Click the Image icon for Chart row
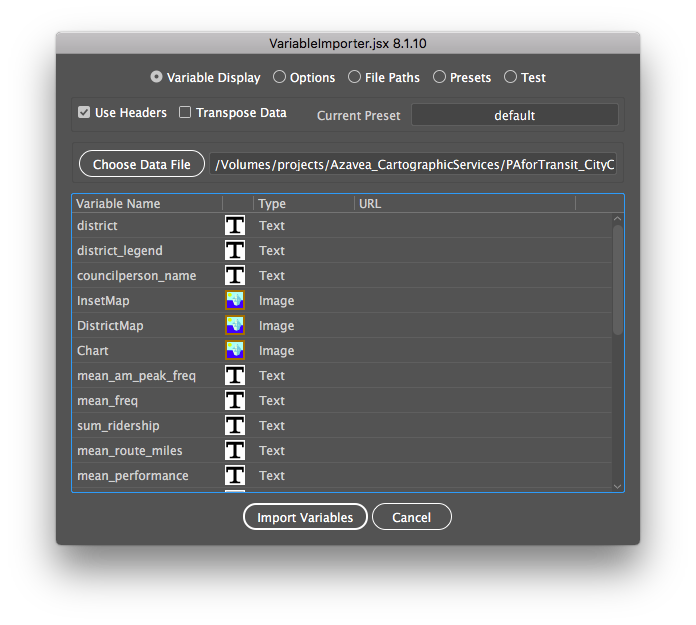 point(235,351)
